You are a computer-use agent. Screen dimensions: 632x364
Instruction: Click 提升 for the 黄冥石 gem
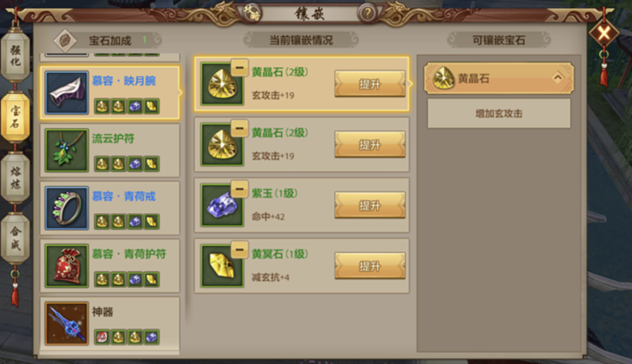[x=370, y=266]
